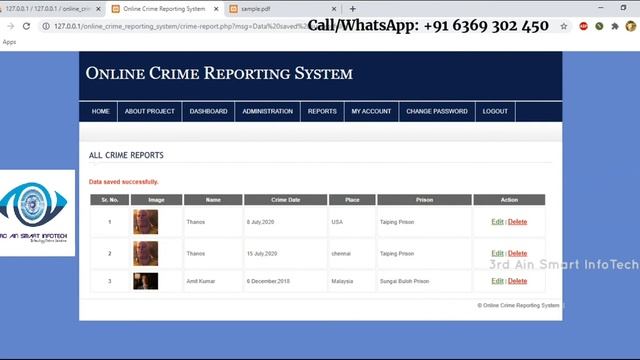Click 'Data saved successfully.' message

coord(124,182)
